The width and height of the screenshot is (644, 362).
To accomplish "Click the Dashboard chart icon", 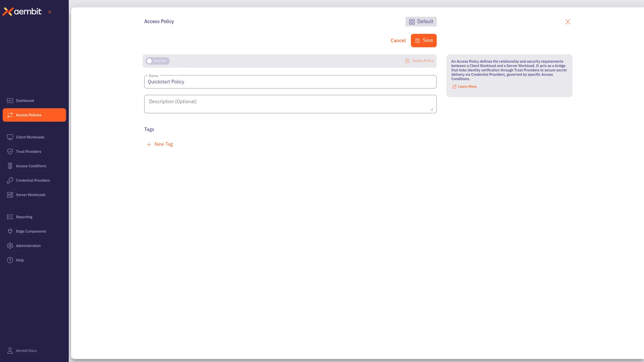I will 10,101.
